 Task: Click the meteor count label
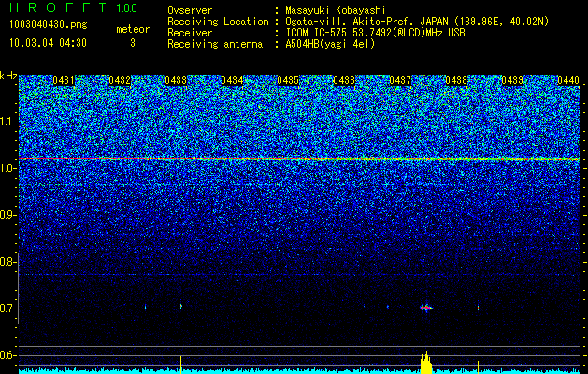click(x=133, y=29)
